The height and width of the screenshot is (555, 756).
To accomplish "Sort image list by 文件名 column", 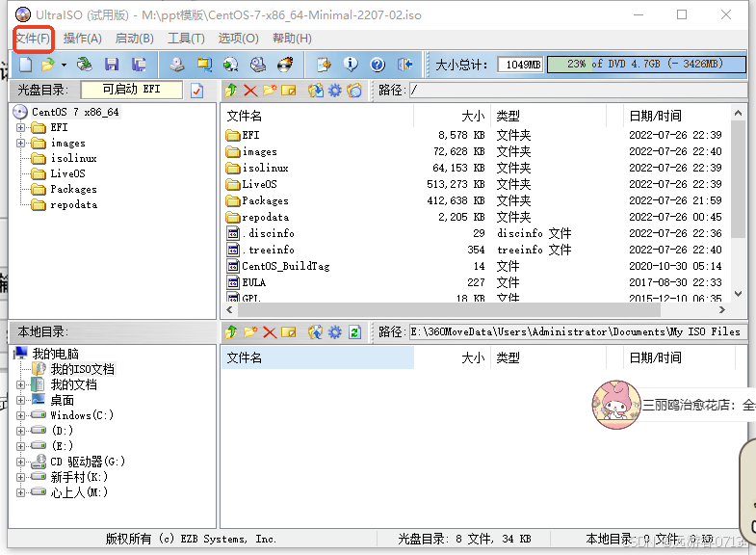I will coord(318,116).
